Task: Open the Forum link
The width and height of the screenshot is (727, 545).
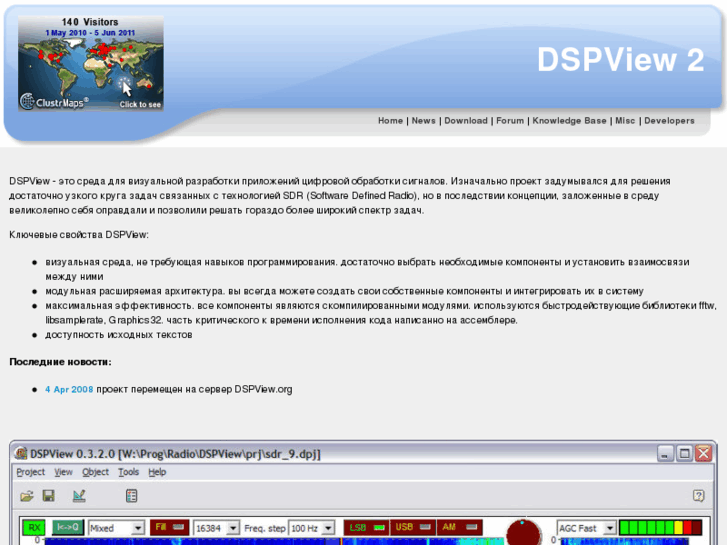Action: pos(510,121)
